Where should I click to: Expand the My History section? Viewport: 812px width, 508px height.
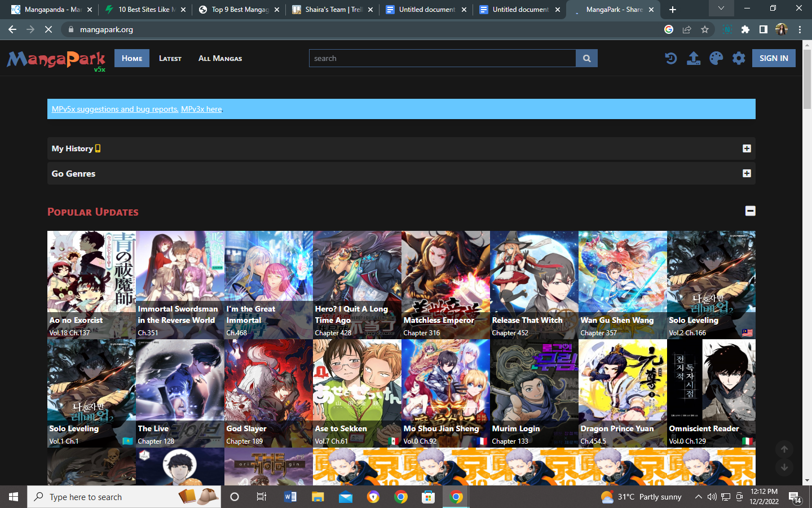pos(747,148)
